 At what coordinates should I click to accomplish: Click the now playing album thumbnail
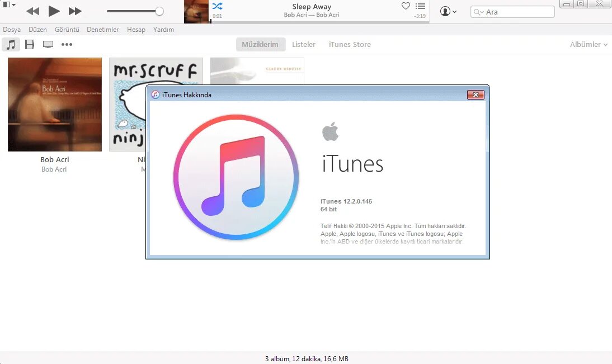click(x=196, y=11)
